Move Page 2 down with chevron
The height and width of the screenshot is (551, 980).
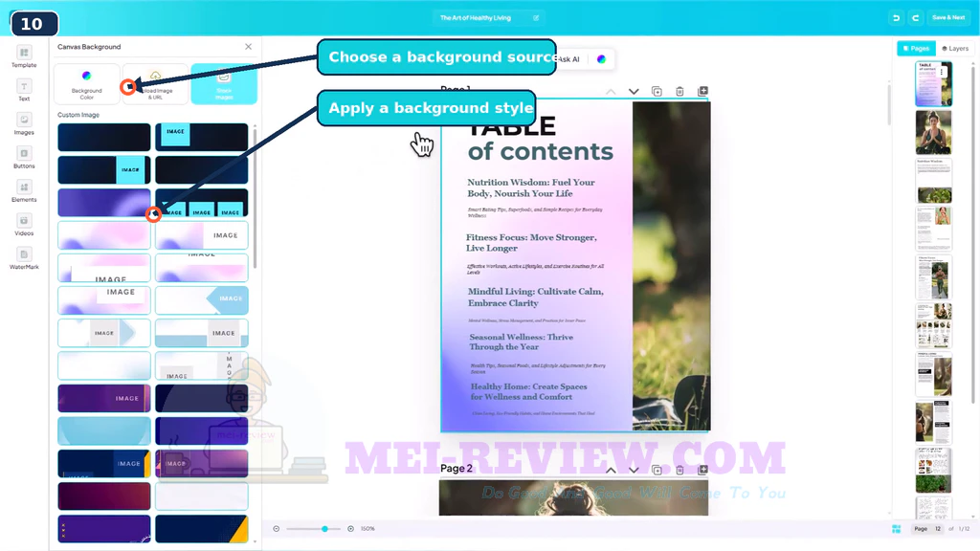coord(634,470)
